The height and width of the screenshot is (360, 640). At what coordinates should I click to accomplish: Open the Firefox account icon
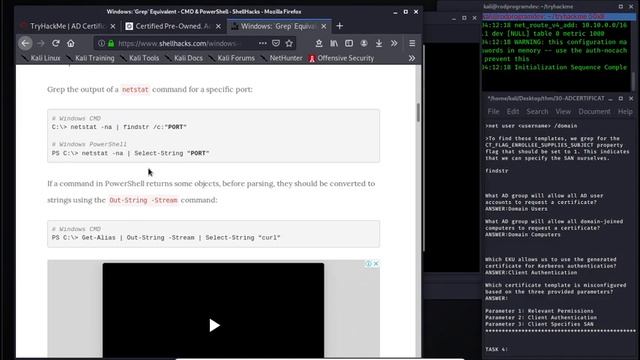pyautogui.click(x=364, y=43)
